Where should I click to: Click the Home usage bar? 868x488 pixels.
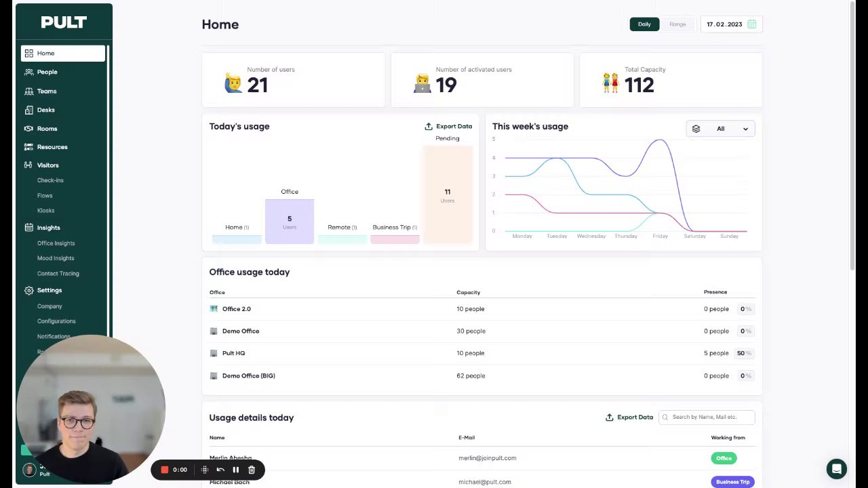[237, 239]
